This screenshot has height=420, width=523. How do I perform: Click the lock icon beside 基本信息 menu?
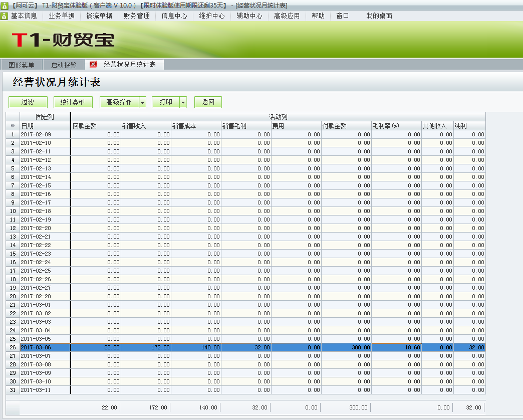[x=5, y=15]
